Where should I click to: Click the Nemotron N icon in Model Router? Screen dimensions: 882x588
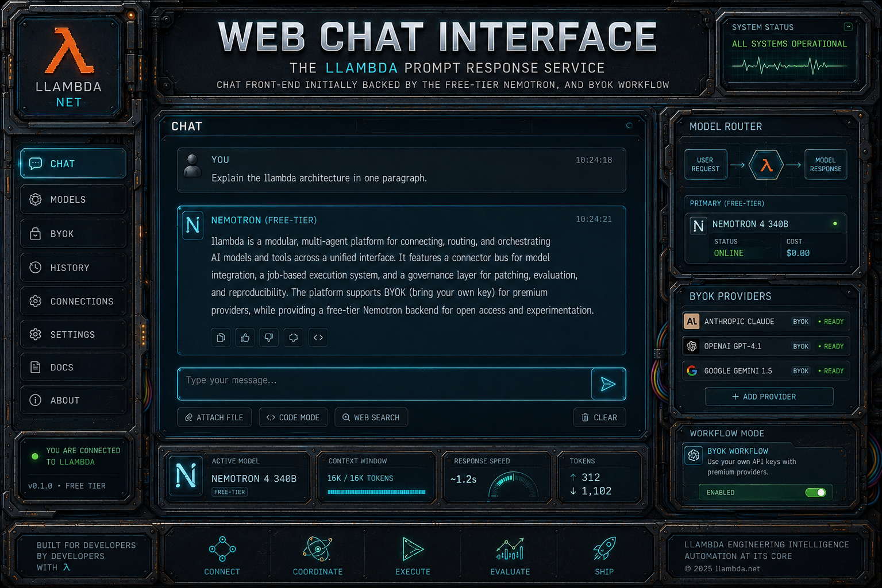(699, 225)
